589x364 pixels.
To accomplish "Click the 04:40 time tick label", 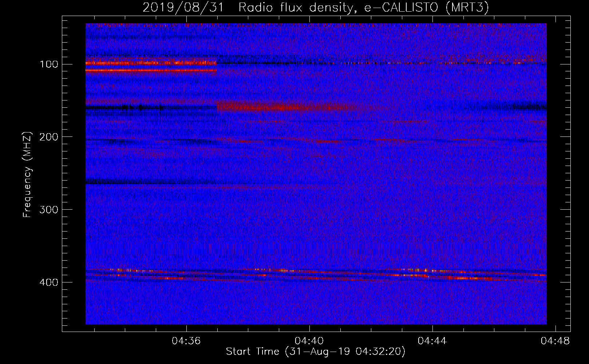I will point(309,341).
